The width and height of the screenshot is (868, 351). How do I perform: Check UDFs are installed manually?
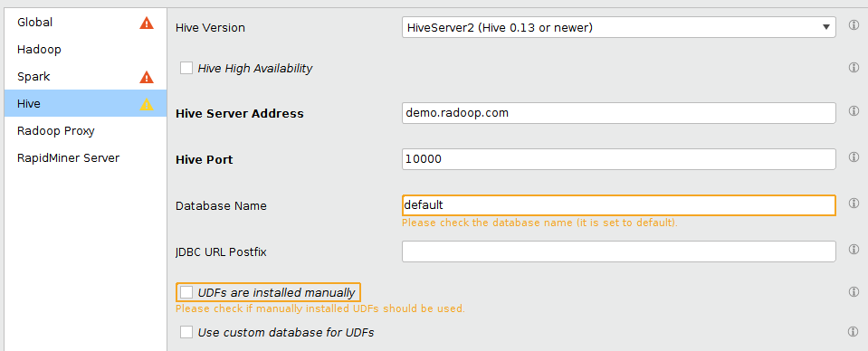click(186, 292)
